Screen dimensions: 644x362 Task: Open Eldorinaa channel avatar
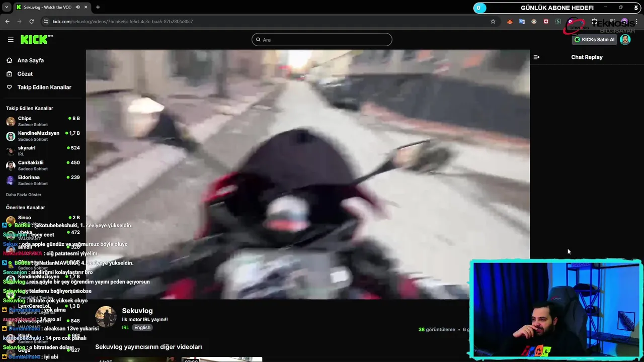11,180
